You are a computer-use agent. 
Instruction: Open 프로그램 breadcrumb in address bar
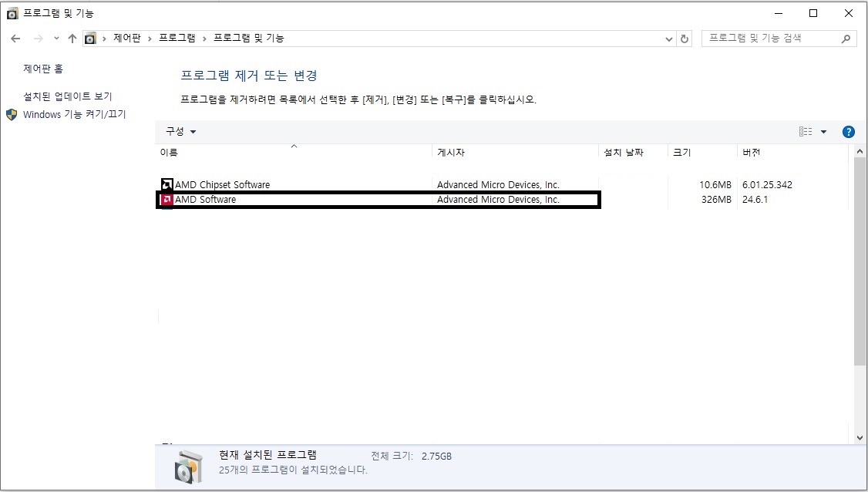point(177,38)
